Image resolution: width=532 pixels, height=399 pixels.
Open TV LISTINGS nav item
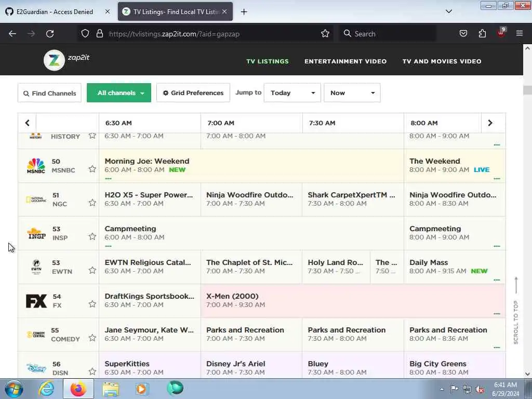[268, 61]
